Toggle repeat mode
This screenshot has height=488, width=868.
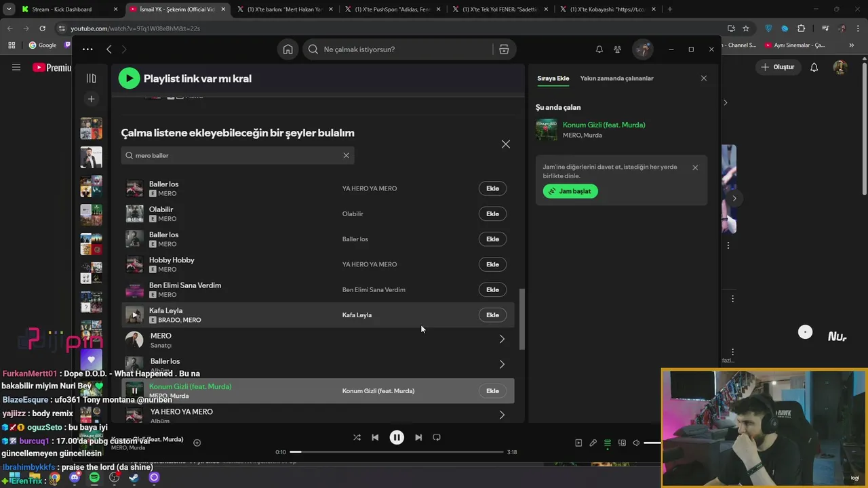point(437,438)
